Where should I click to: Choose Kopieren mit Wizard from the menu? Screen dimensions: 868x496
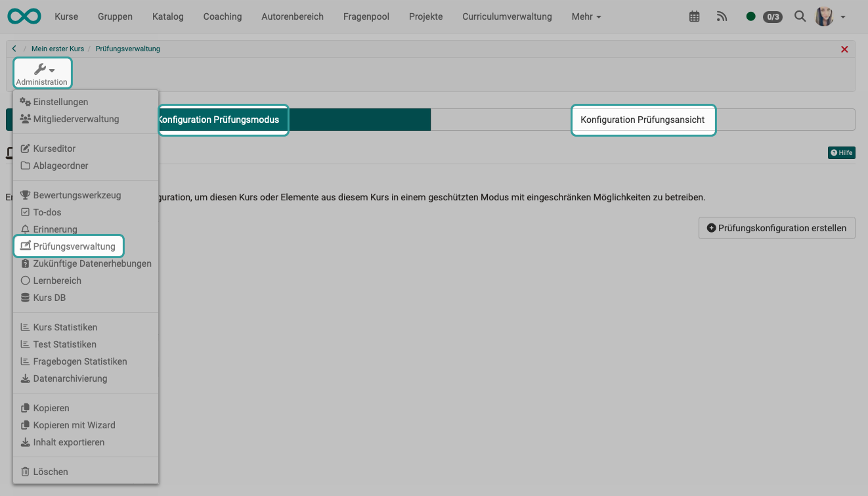(x=75, y=425)
